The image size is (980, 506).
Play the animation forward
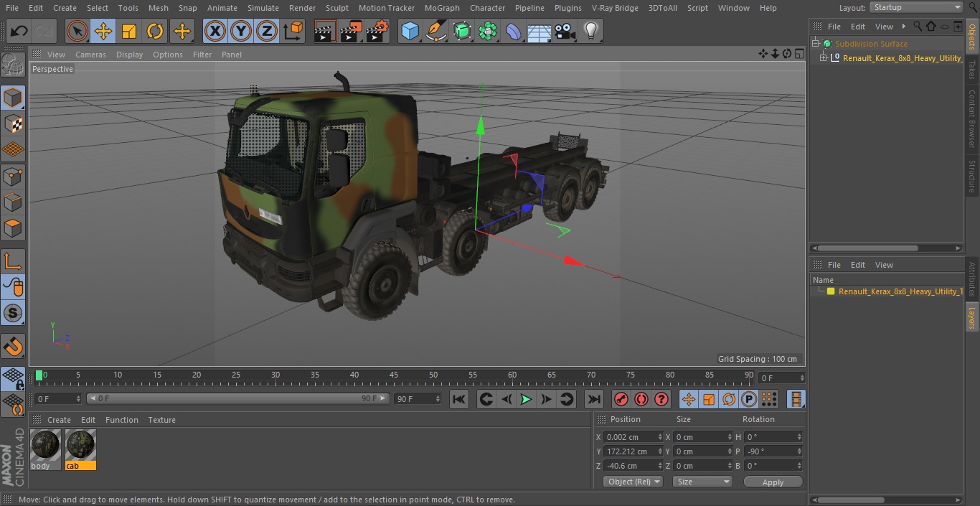[526, 399]
